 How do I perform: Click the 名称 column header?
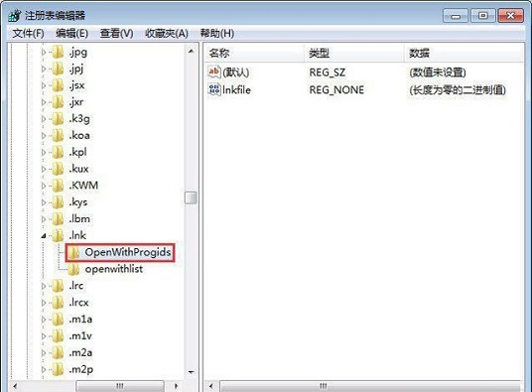click(254, 53)
